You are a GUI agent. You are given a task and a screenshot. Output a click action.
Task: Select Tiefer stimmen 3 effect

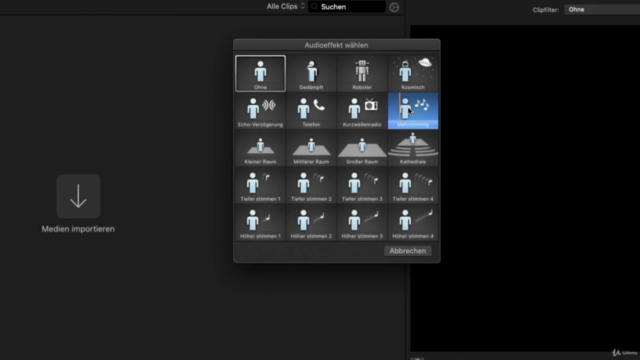pos(362,185)
